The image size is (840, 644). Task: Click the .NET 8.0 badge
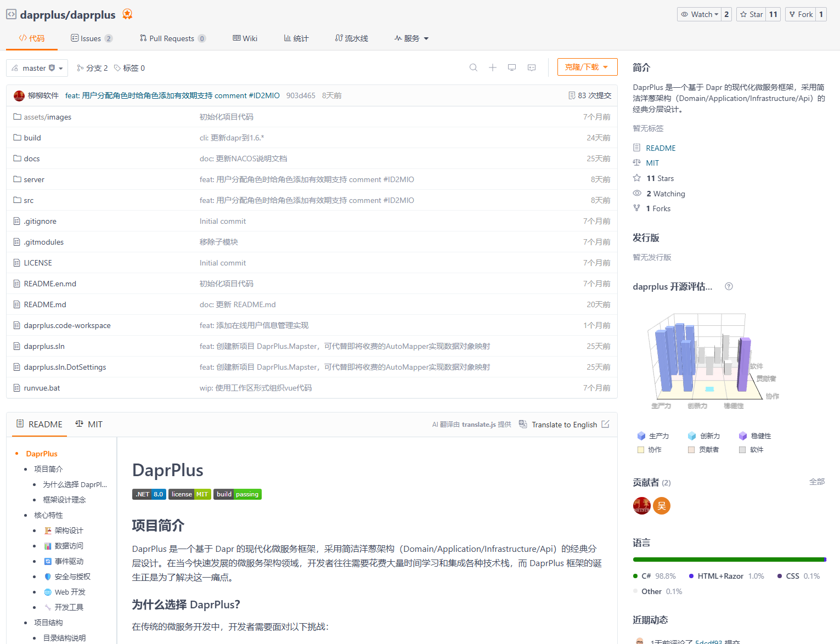(149, 494)
